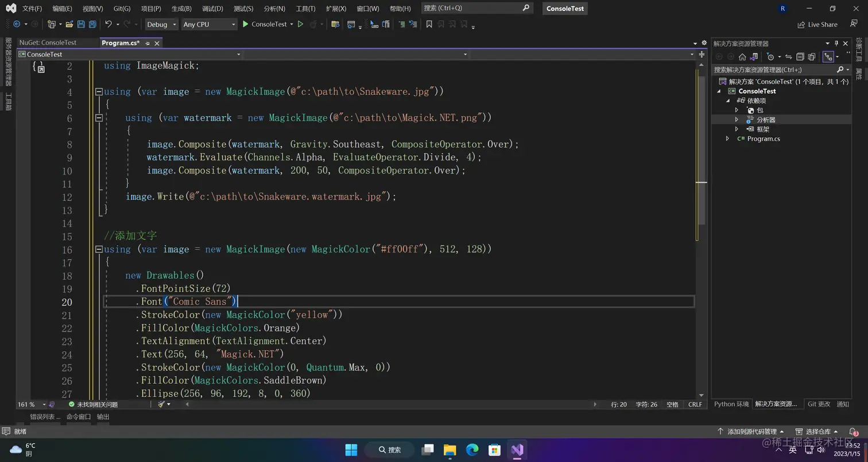Switch to Python 环境 tab
868x462 pixels.
pyautogui.click(x=731, y=404)
